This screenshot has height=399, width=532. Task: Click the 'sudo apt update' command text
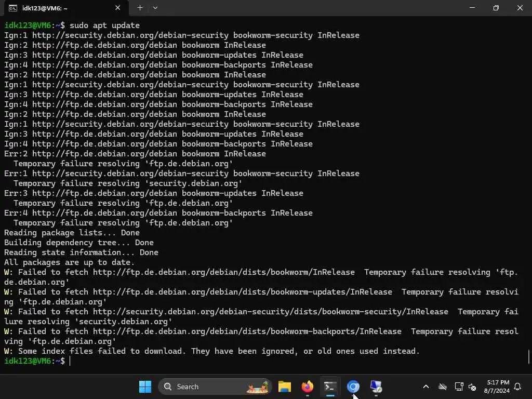click(104, 25)
